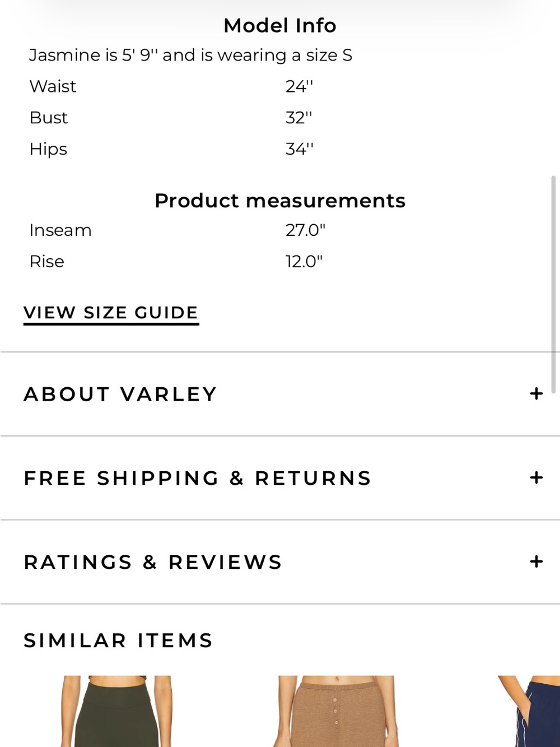The height and width of the screenshot is (747, 560).
Task: Select the Product measurements heading
Action: pyautogui.click(x=280, y=201)
